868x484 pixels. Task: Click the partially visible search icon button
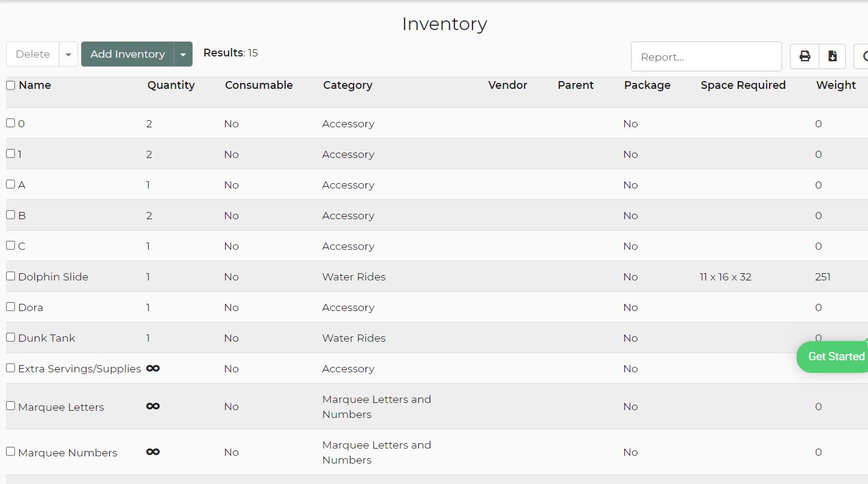point(862,56)
